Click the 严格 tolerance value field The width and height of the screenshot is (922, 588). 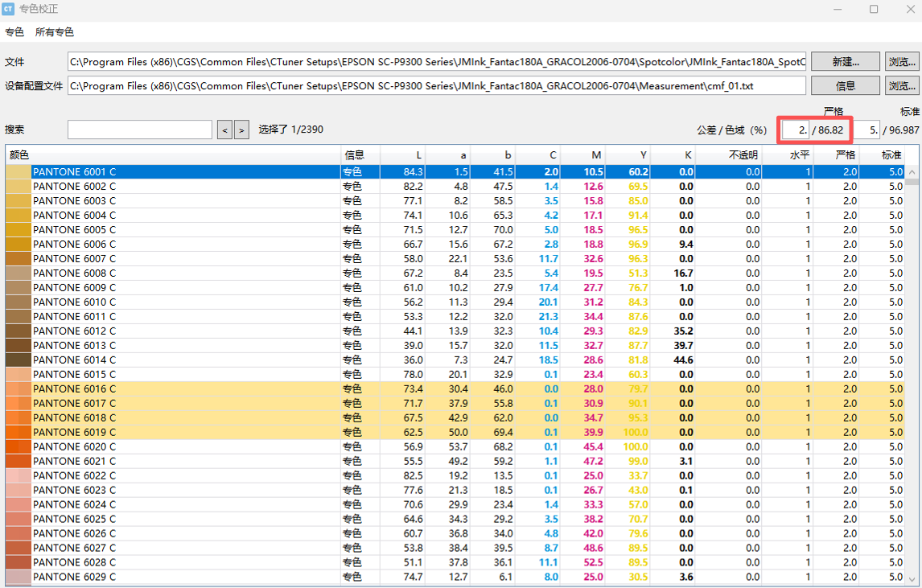point(796,130)
